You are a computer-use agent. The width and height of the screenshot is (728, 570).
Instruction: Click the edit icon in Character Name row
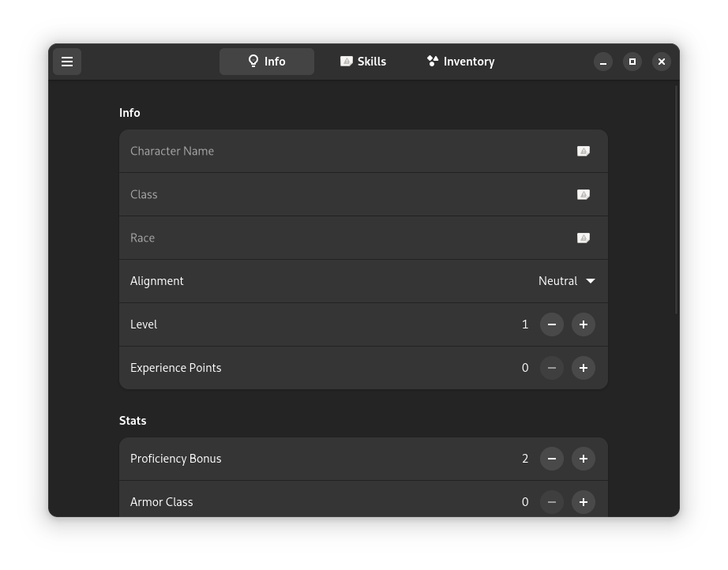click(584, 152)
